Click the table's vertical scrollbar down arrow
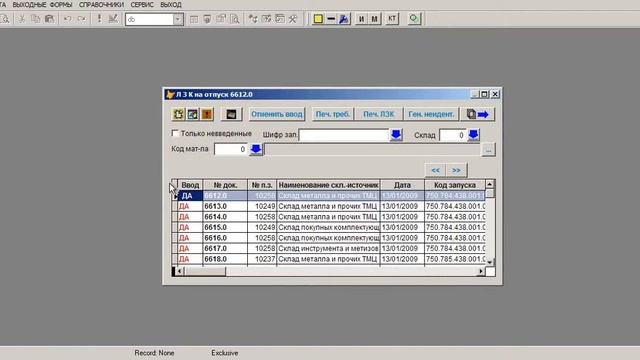Screen dimensions: 640x360 tap(490, 262)
